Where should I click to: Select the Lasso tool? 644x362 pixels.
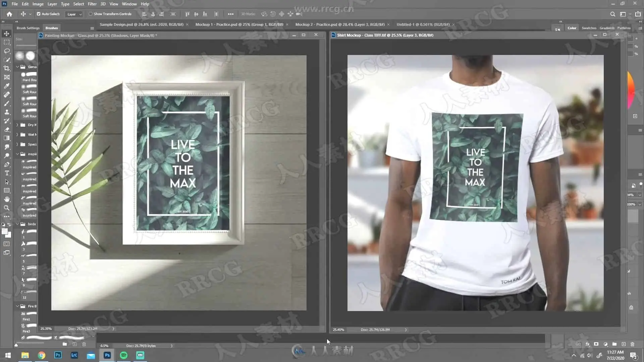click(x=7, y=51)
